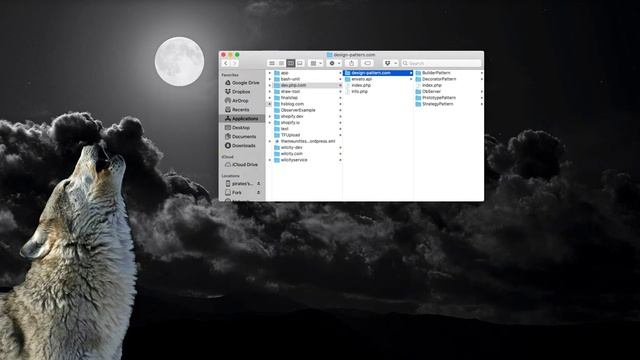
Task: Open the group-by arrangement dropdown
Action: pyautogui.click(x=316, y=63)
